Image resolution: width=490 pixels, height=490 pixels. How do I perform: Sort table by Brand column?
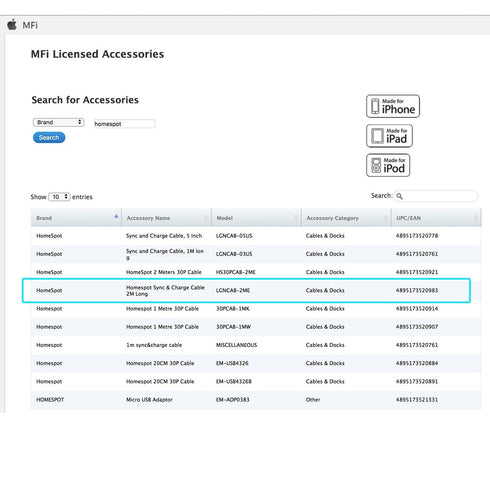click(76, 218)
